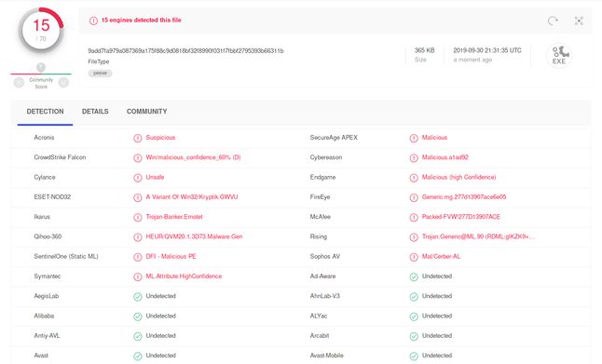602x364 pixels.
Task: Click Malicious (high Confidence) result
Action: pyautogui.click(x=458, y=177)
